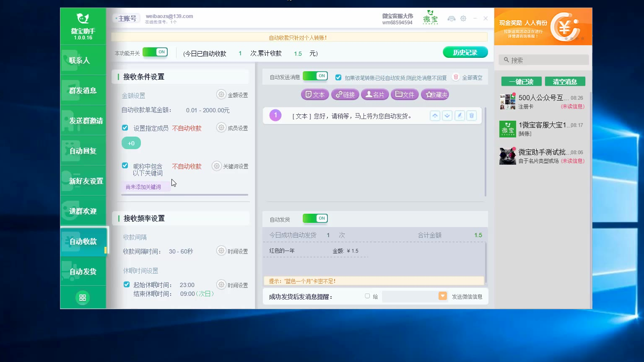Open the 进群欢迎 sidebar tab
Image resolution: width=644 pixels, height=362 pixels.
tap(83, 211)
